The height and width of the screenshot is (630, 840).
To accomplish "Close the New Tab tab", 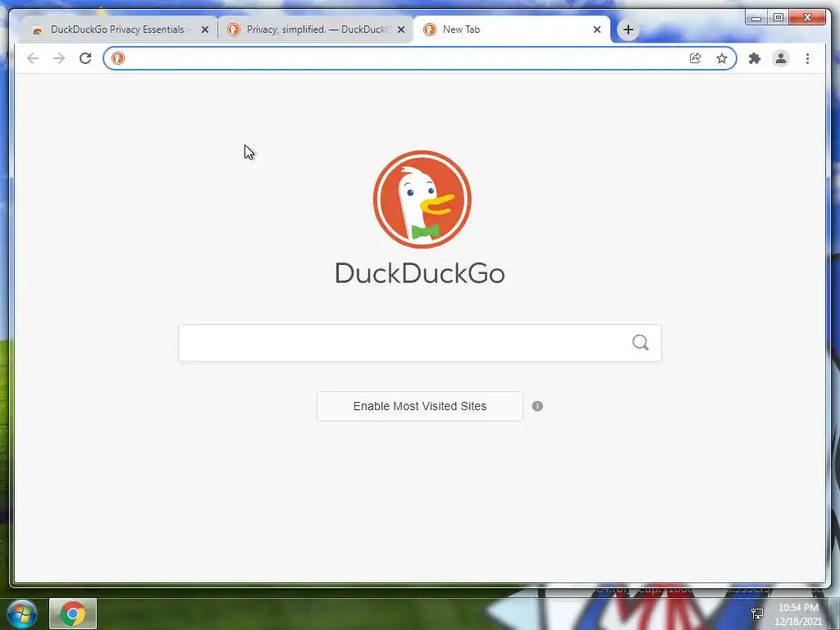I will 597,30.
